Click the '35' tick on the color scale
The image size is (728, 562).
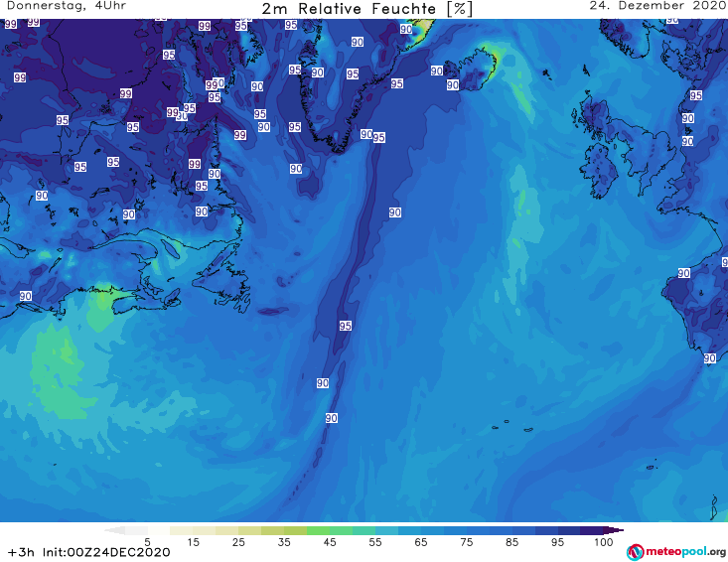click(x=284, y=542)
